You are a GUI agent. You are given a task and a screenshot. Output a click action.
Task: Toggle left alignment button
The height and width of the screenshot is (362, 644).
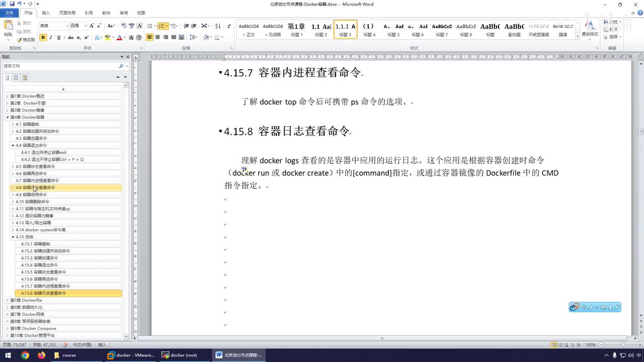pos(150,38)
